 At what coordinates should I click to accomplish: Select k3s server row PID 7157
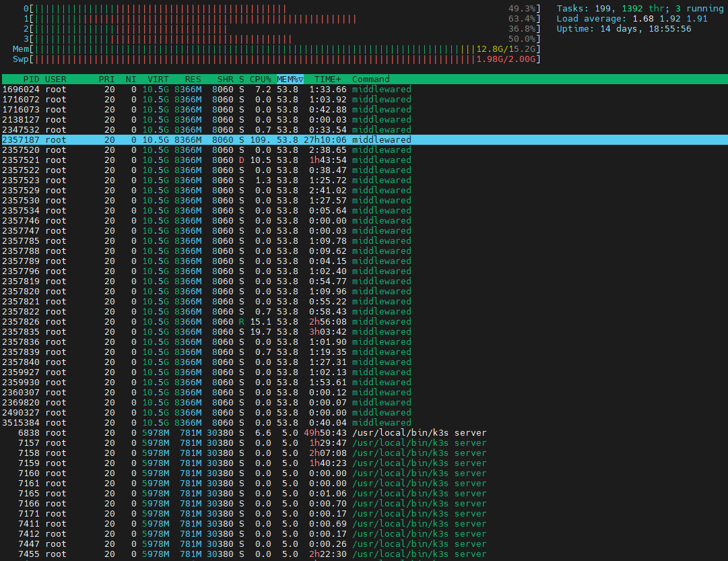coord(364,443)
